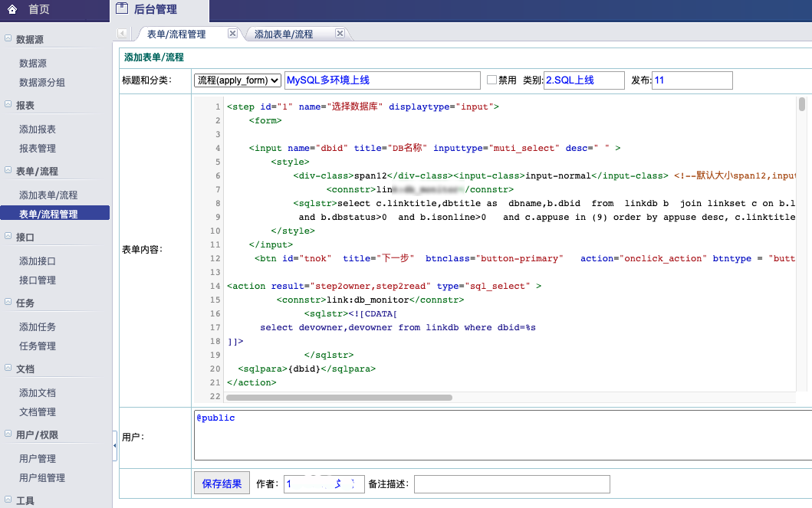Toggle the 用户/权限 group collapse icon
Image resolution: width=812 pixels, height=508 pixels.
(8, 434)
